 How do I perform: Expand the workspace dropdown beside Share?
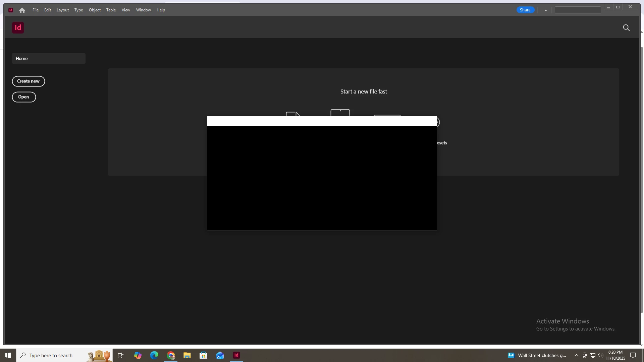click(x=546, y=10)
